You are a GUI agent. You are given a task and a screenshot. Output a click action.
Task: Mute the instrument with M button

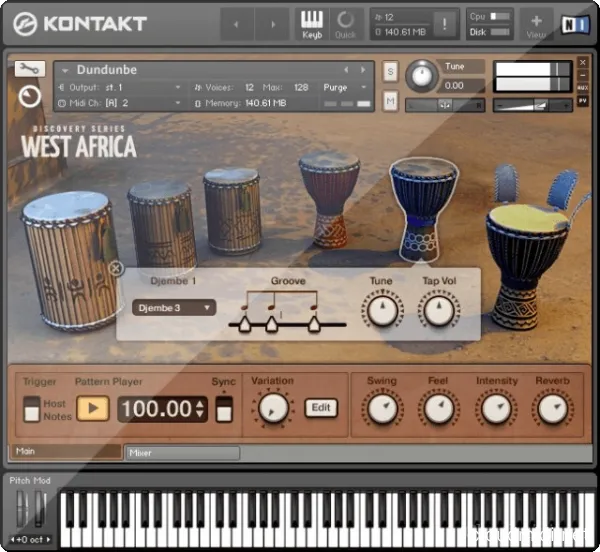(390, 100)
